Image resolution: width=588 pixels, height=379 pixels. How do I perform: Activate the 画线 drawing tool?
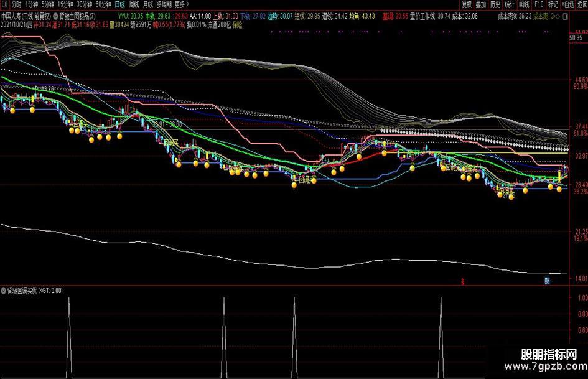tap(524, 4)
